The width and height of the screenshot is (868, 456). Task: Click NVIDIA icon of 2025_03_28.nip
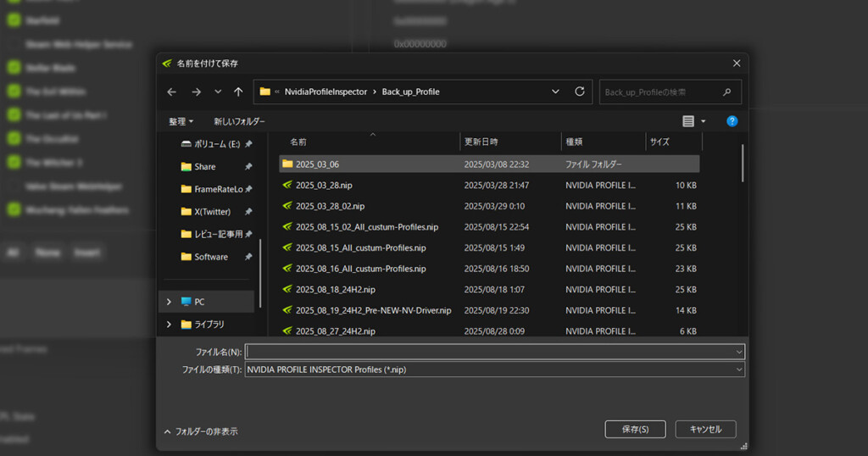coord(287,185)
